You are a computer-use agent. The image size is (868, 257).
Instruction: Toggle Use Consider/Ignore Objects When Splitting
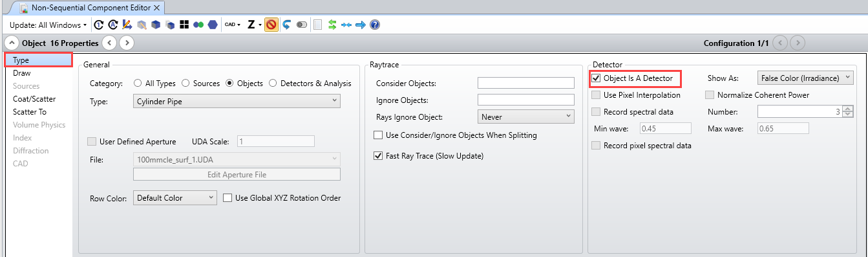click(x=379, y=135)
